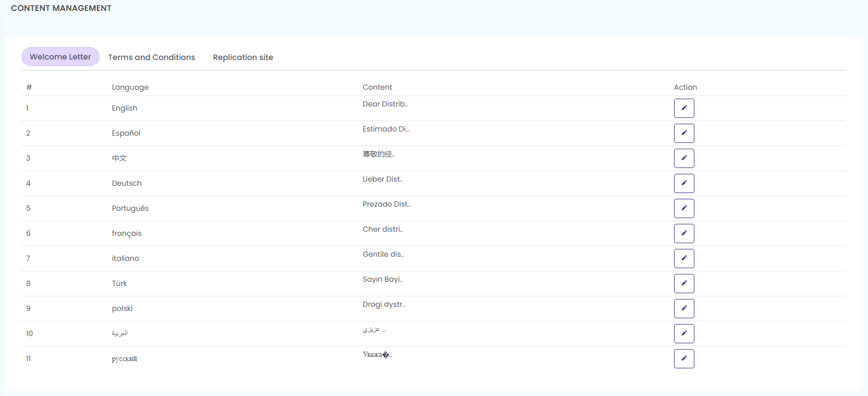Select the Türk language cell
Image resolution: width=868 pixels, height=396 pixels.
(119, 283)
